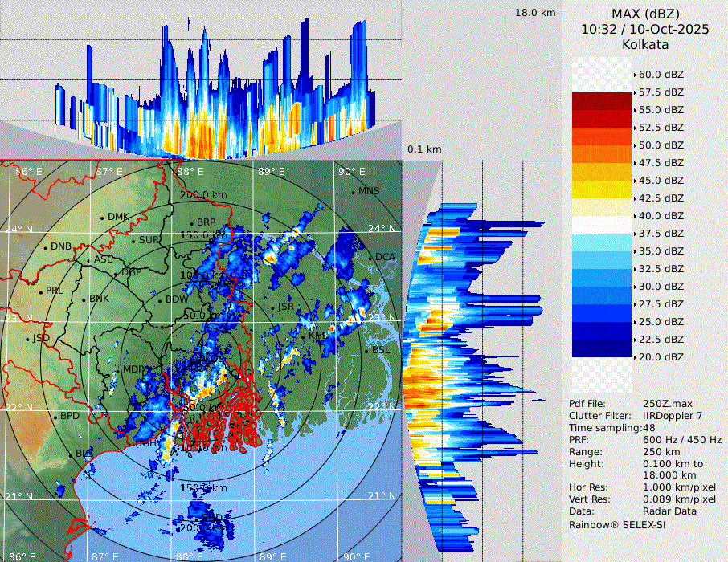Screen dimensions: 728x562
Task: Click the dark red swatch below 57.5 dBZ
Action: click(x=601, y=101)
